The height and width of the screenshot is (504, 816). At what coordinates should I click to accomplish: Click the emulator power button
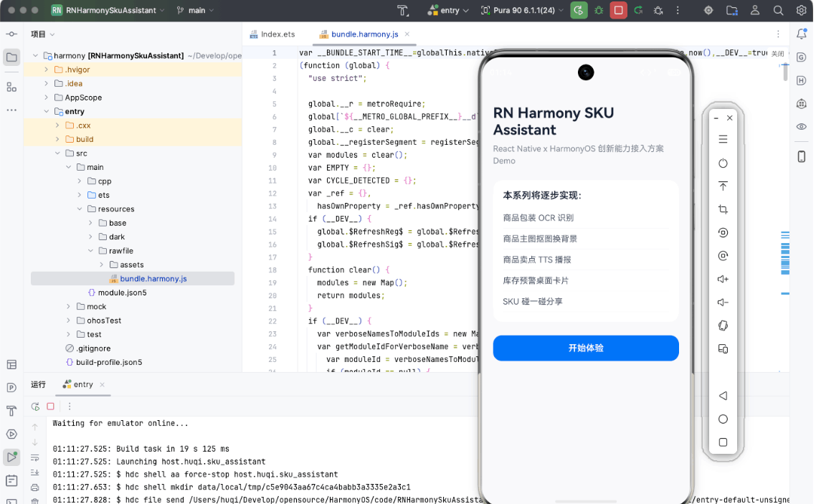click(x=723, y=163)
